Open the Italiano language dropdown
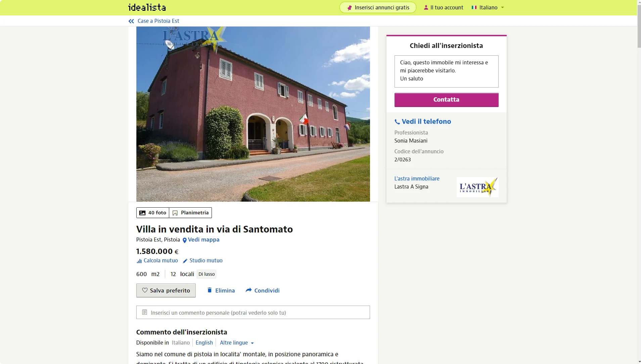This screenshot has width=641, height=364. pos(488,7)
